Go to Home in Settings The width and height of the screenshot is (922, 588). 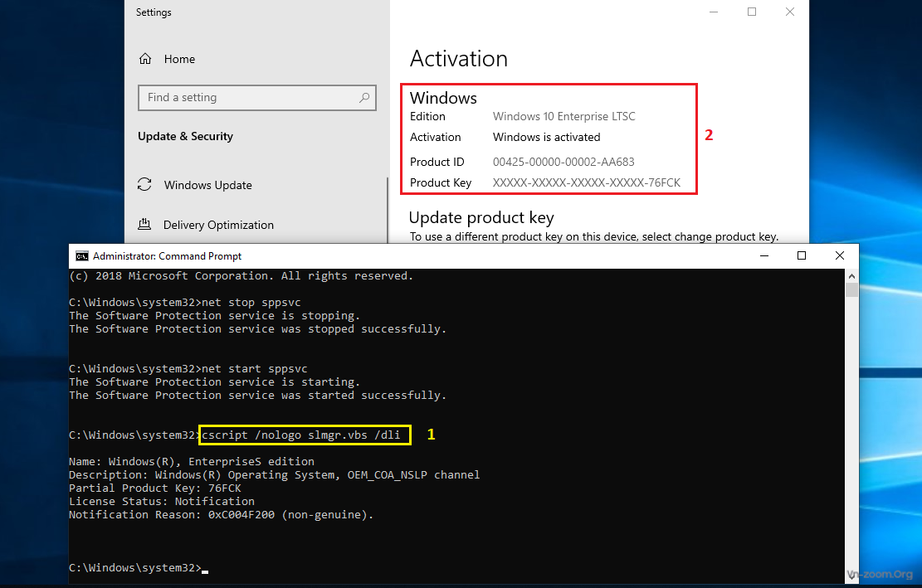click(x=179, y=59)
